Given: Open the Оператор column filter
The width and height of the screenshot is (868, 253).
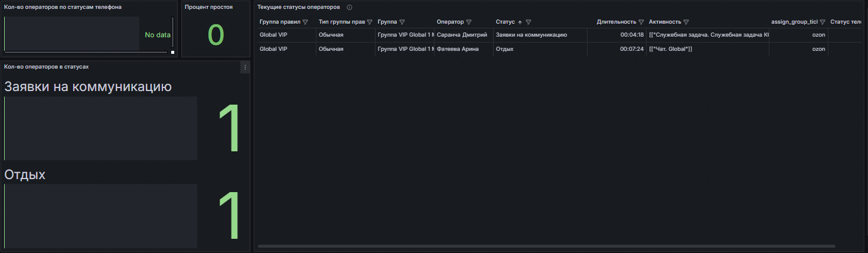Looking at the screenshot, I should pyautogui.click(x=469, y=22).
